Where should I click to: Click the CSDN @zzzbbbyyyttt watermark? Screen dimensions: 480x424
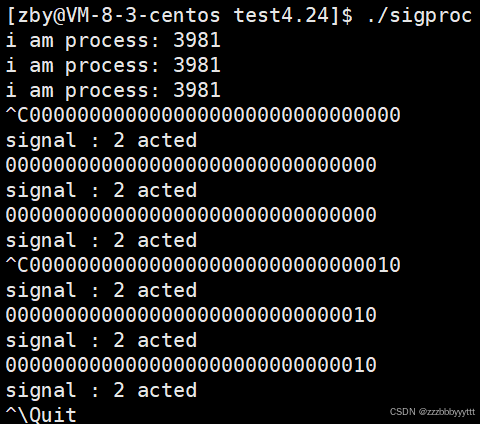[432, 412]
